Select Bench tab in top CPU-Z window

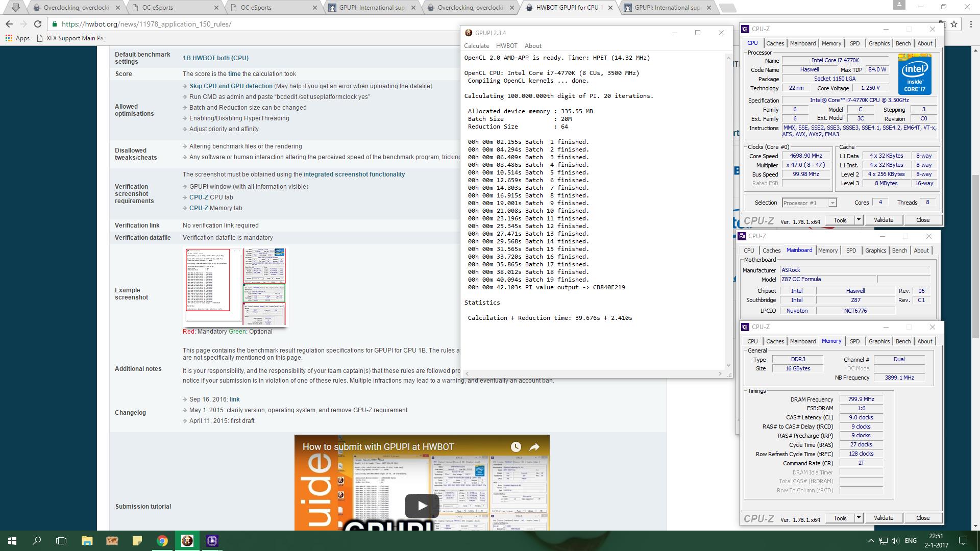(x=903, y=43)
